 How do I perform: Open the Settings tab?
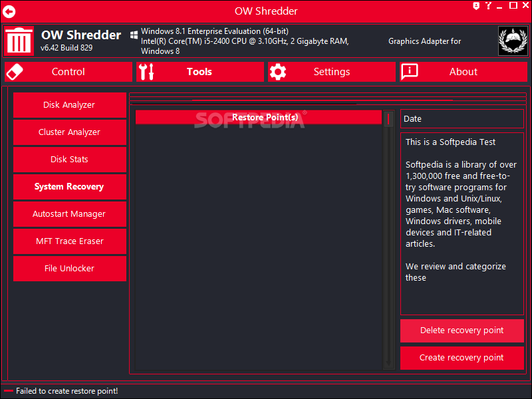click(x=331, y=72)
